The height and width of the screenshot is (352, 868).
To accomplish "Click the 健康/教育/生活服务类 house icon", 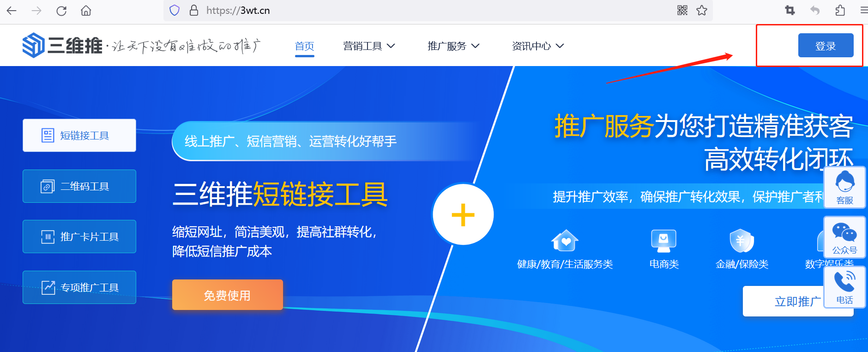I will coord(565,241).
